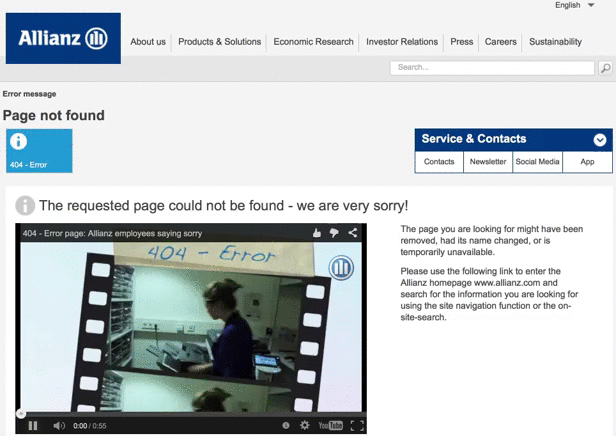Screen dimensions: 616x436
Task: Click the Allianz logo
Action: (x=63, y=38)
